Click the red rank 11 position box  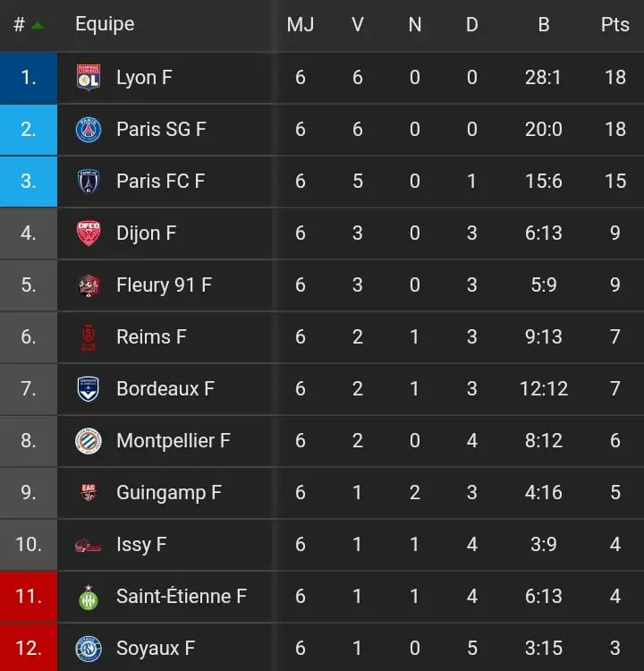click(x=29, y=597)
